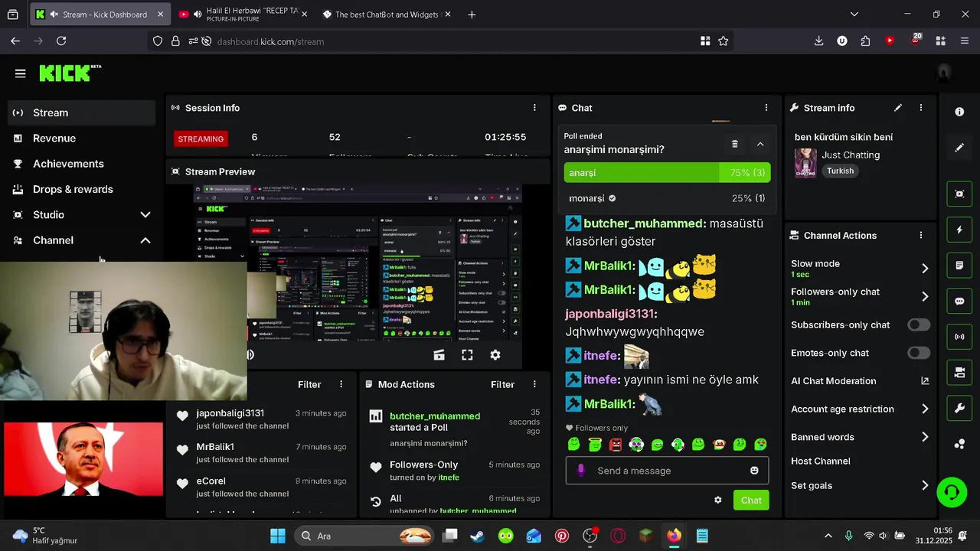This screenshot has width=980, height=551.
Task: Open Revenue page in sidebar
Action: click(x=81, y=139)
